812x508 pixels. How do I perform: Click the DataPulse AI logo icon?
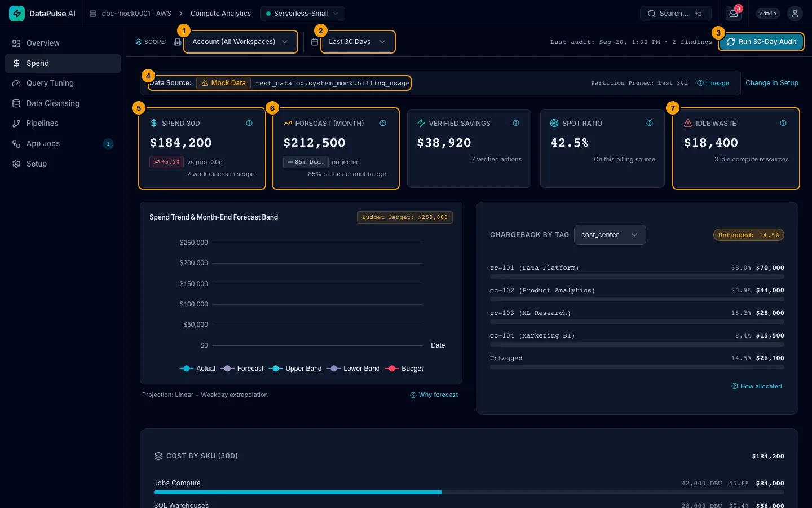coord(17,14)
